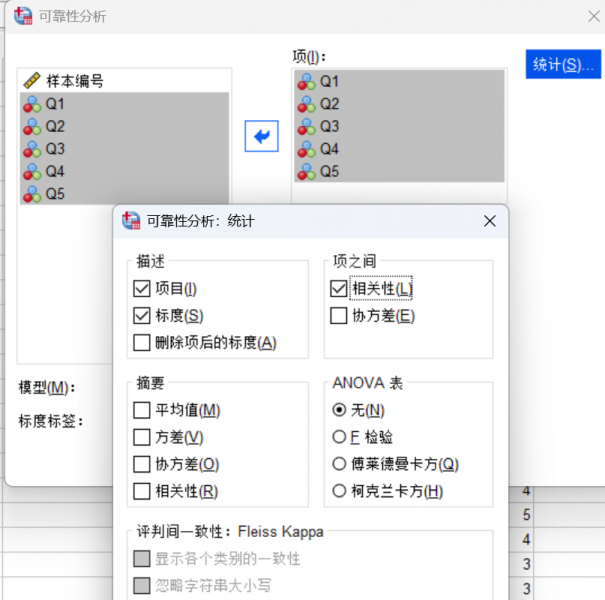Click the Q3 nominal icon in left list
This screenshot has height=600, width=605.
coord(32,149)
